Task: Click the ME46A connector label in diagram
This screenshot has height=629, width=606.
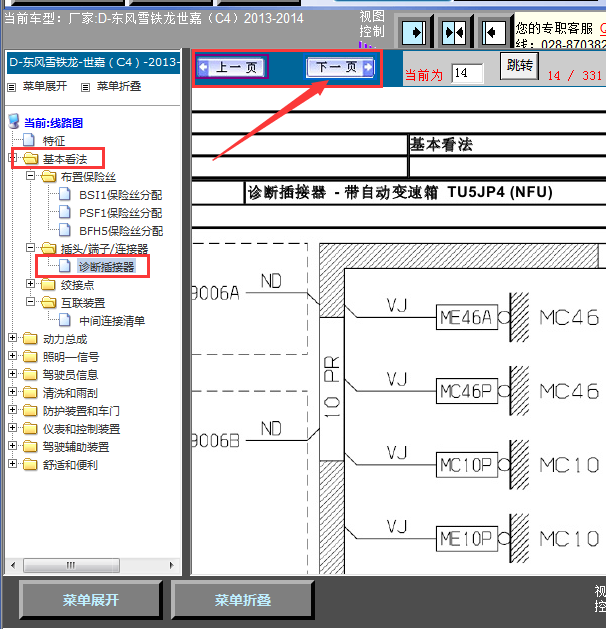Action: click(x=467, y=317)
